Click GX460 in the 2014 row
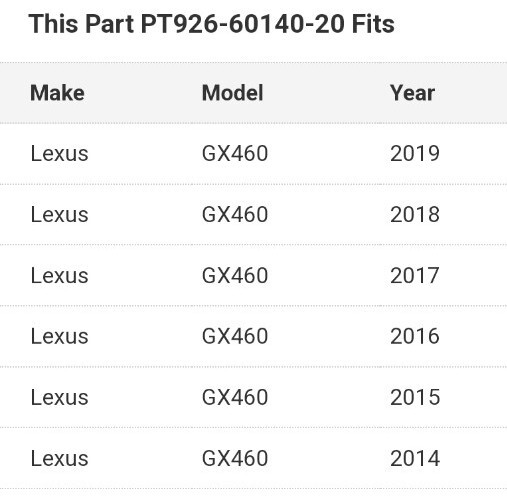 click(235, 458)
